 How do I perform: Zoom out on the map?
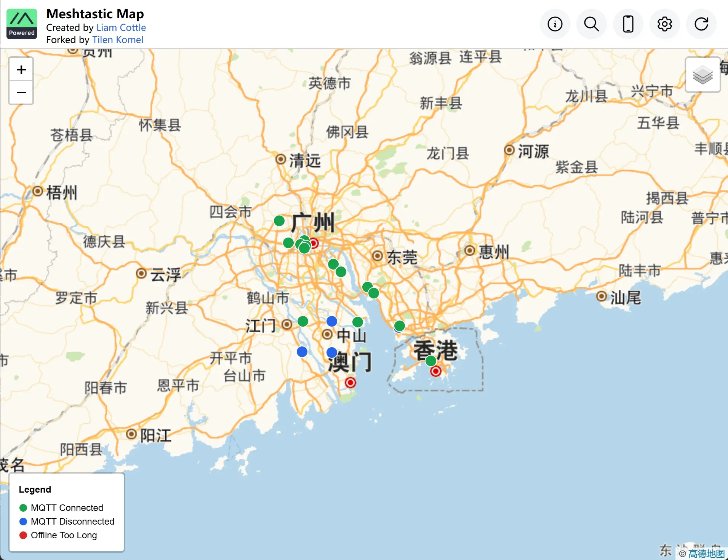click(x=21, y=93)
